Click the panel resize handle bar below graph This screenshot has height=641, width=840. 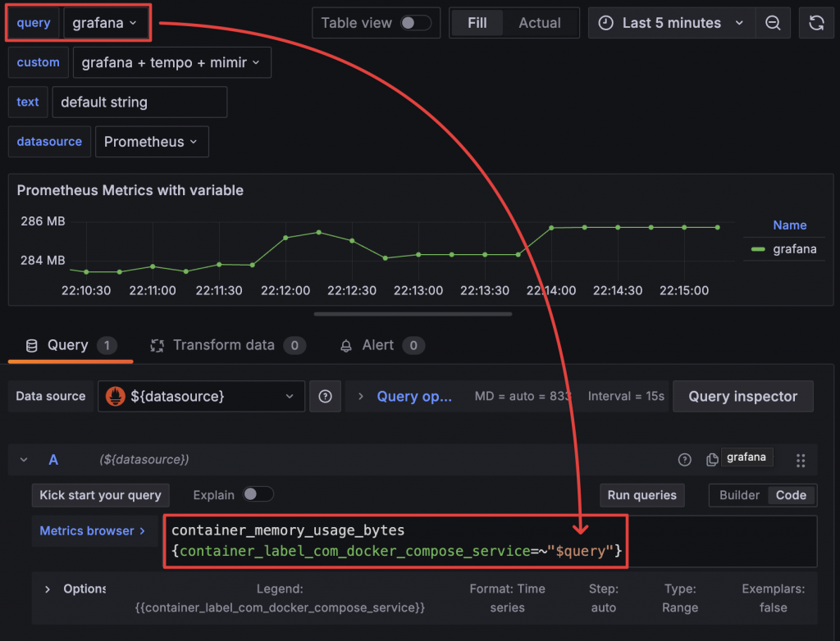(x=413, y=314)
